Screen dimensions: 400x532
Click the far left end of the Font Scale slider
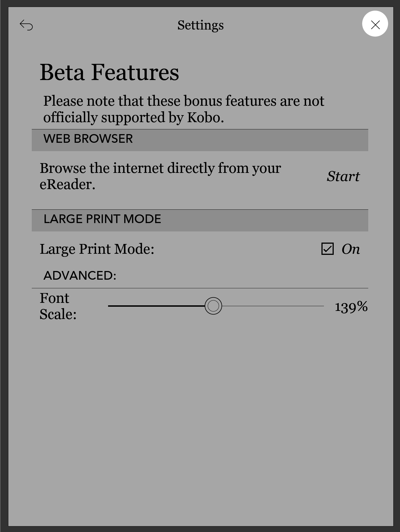pyautogui.click(x=109, y=306)
